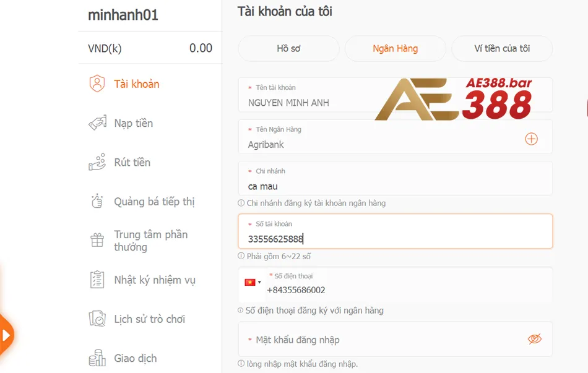Screen dimensions: 588x373
Task: Click the Rút tiền coins-hand icon
Action: (x=97, y=162)
